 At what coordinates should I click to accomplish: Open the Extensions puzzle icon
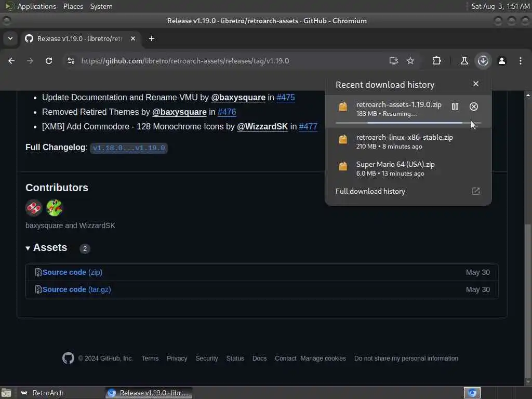[x=436, y=61]
